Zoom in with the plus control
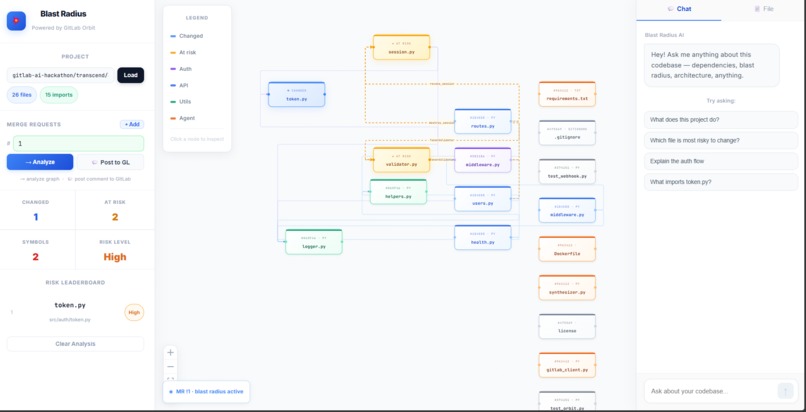The width and height of the screenshot is (806, 412). click(x=171, y=352)
